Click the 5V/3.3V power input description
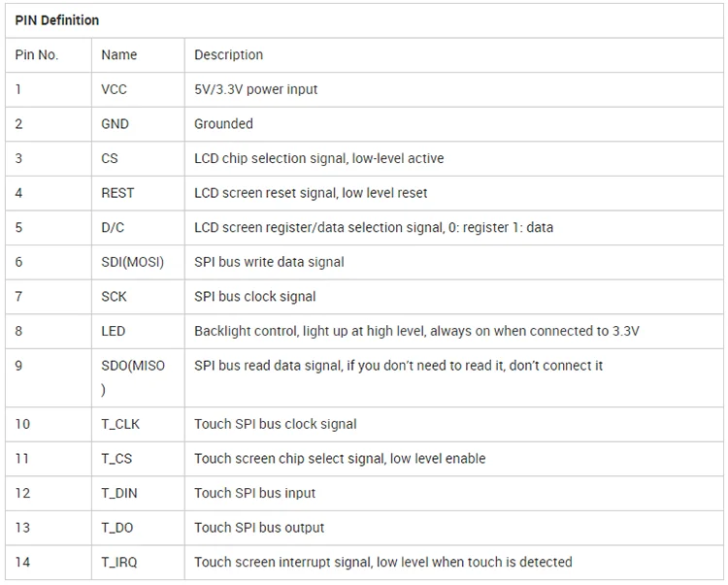This screenshot has width=728, height=585. tap(255, 89)
